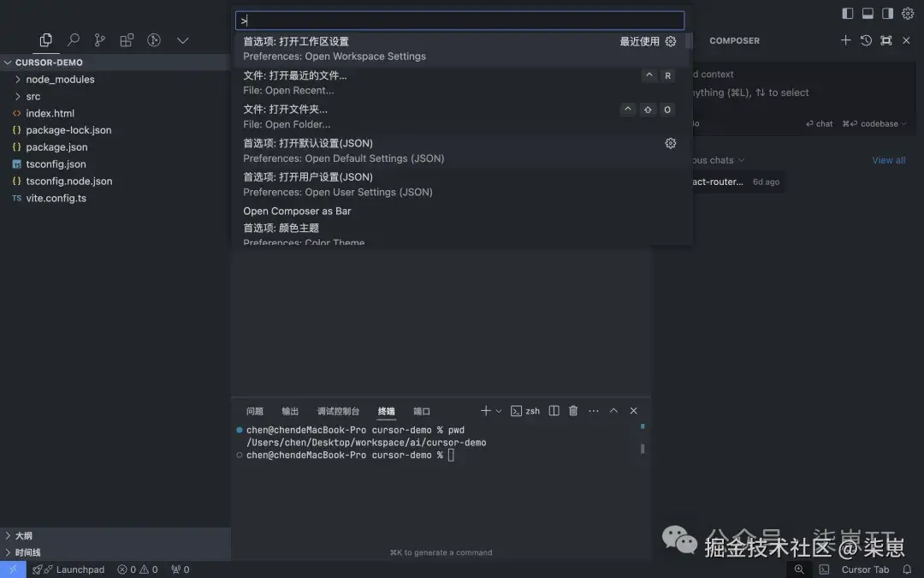
Task: Open the Search magnifier in sidebar
Action: 73,40
